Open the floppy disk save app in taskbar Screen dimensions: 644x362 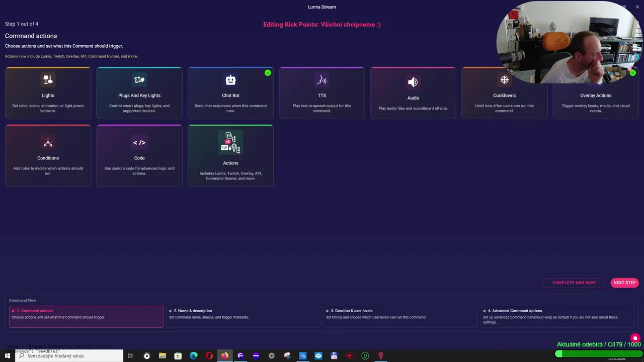334,355
